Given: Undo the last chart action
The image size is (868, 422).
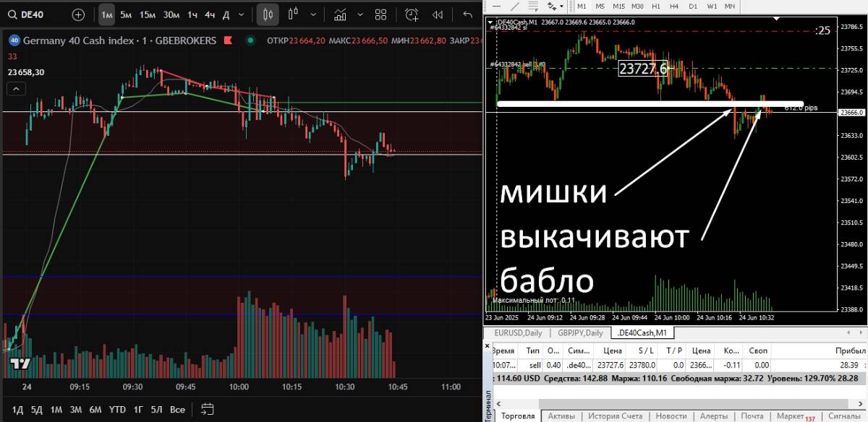Looking at the screenshot, I should pyautogui.click(x=467, y=14).
